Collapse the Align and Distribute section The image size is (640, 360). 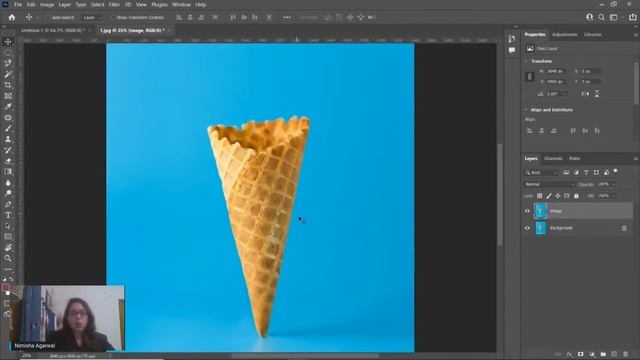coord(527,110)
